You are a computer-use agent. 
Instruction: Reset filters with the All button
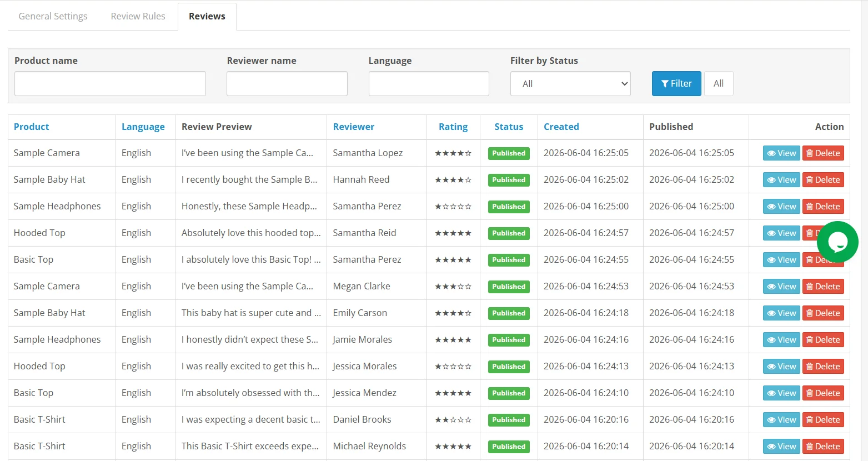pos(719,83)
